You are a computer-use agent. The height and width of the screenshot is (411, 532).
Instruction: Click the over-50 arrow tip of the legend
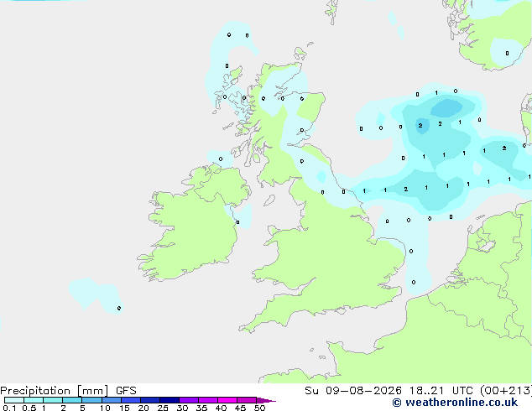click(266, 400)
